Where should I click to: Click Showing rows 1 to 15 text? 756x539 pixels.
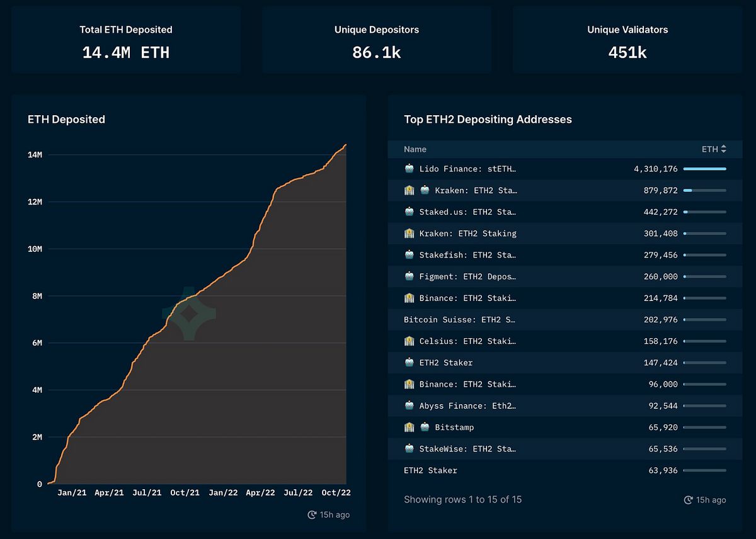pos(462,499)
